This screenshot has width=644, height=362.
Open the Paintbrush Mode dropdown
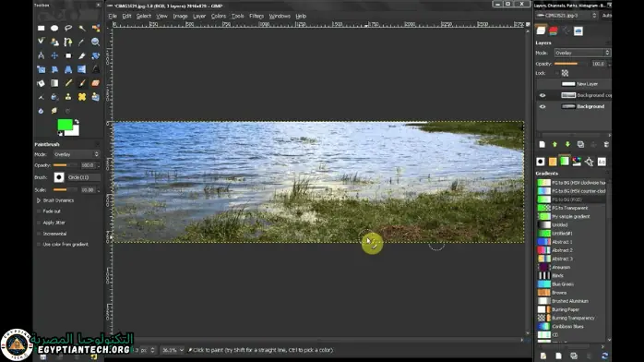77,154
